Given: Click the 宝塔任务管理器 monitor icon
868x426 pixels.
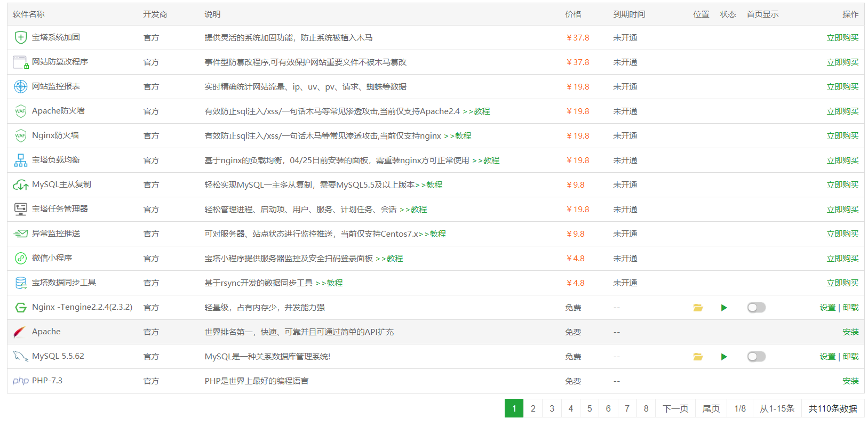Looking at the screenshot, I should [20, 209].
